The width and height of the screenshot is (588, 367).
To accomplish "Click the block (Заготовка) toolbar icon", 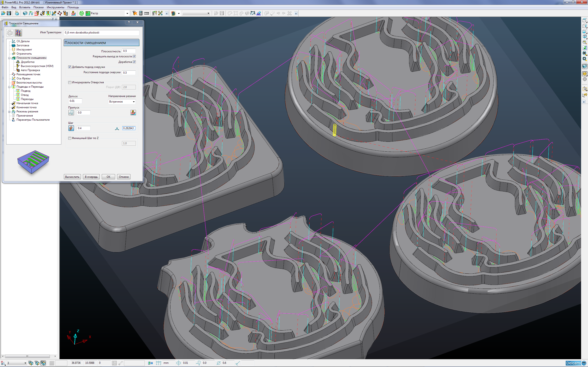I will click(x=25, y=13).
